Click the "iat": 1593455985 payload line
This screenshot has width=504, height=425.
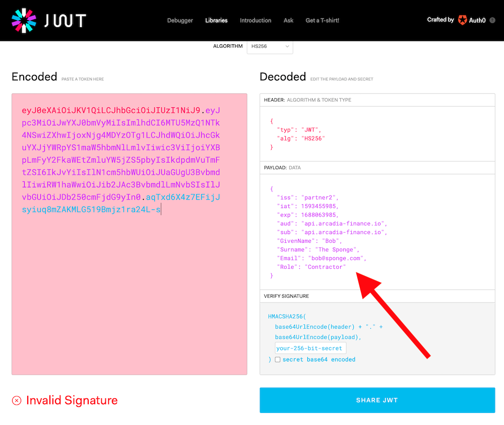coord(307,206)
